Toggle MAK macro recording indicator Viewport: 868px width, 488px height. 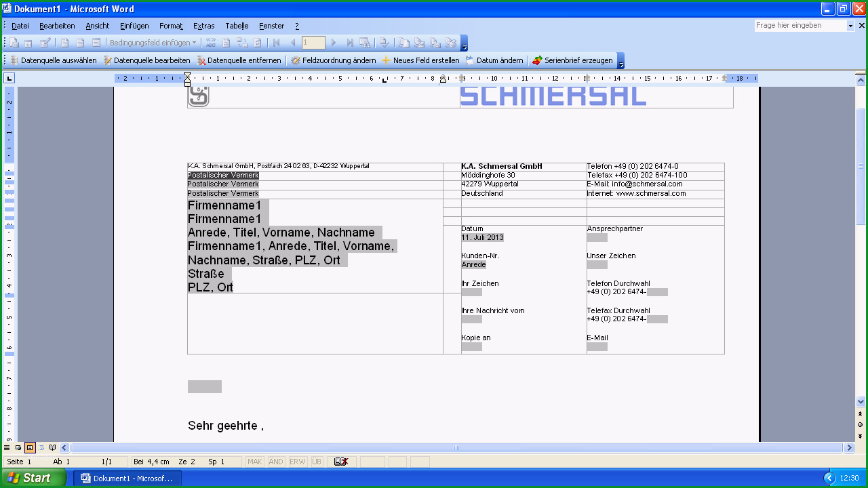(254, 462)
